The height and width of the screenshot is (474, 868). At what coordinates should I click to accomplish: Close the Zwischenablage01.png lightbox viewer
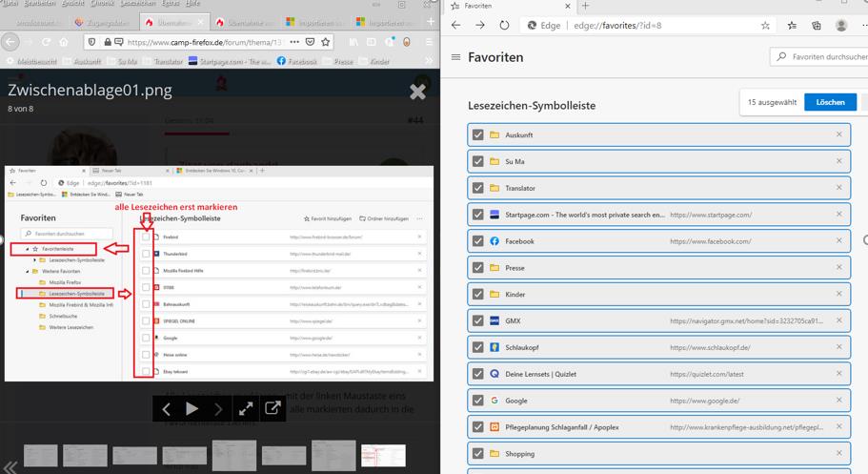(x=417, y=92)
